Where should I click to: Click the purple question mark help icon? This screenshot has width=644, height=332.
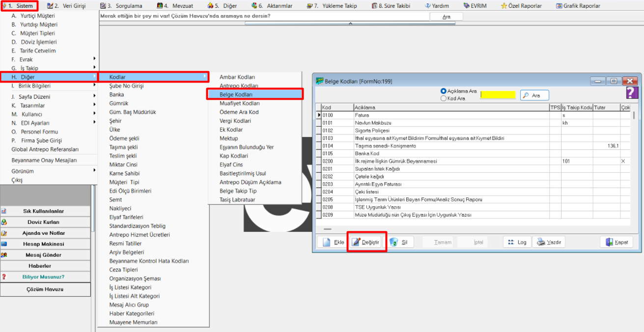(632, 93)
